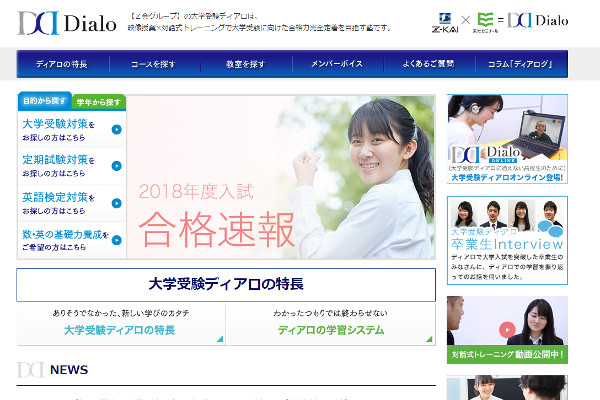Open the blue 大学受験ディアロの特長 button
Screen dimensions: 600x400
(x=121, y=324)
